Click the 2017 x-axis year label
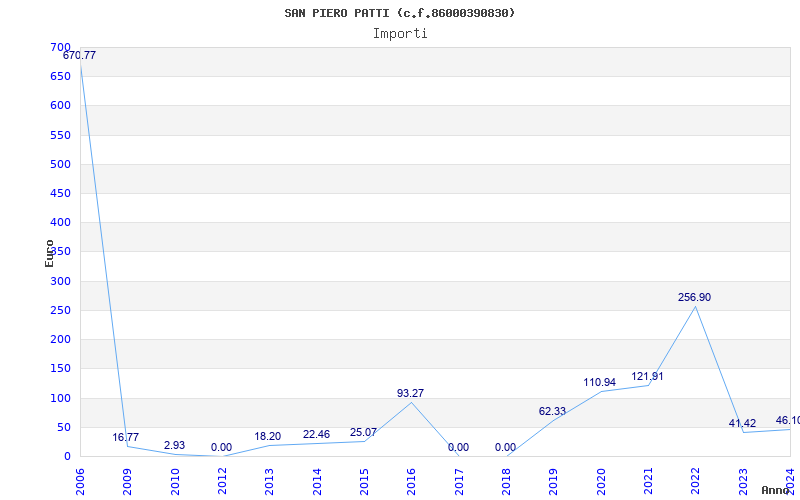Viewport: 800px width, 500px height. (459, 481)
